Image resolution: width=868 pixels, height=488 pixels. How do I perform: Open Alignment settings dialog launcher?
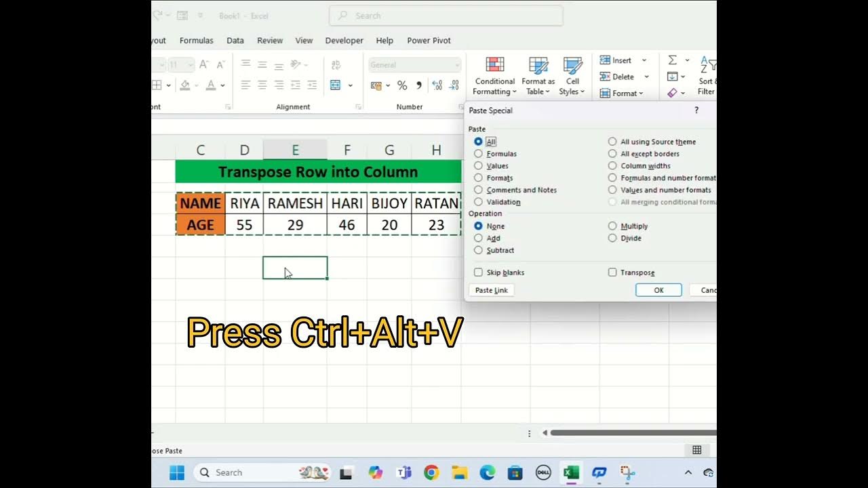(358, 107)
